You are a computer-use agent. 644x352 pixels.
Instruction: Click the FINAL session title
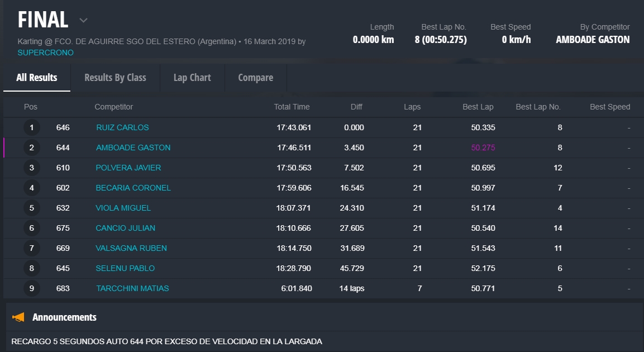43,20
